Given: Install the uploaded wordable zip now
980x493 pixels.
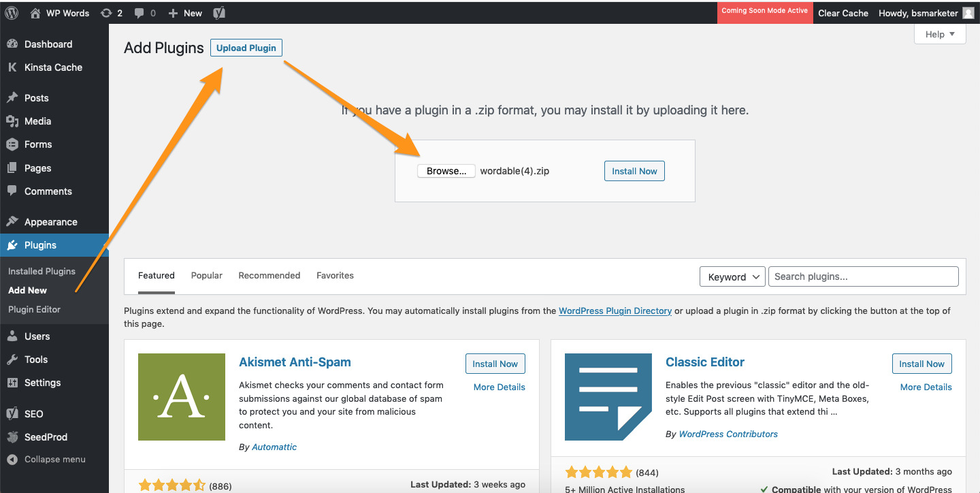Looking at the screenshot, I should click(634, 171).
